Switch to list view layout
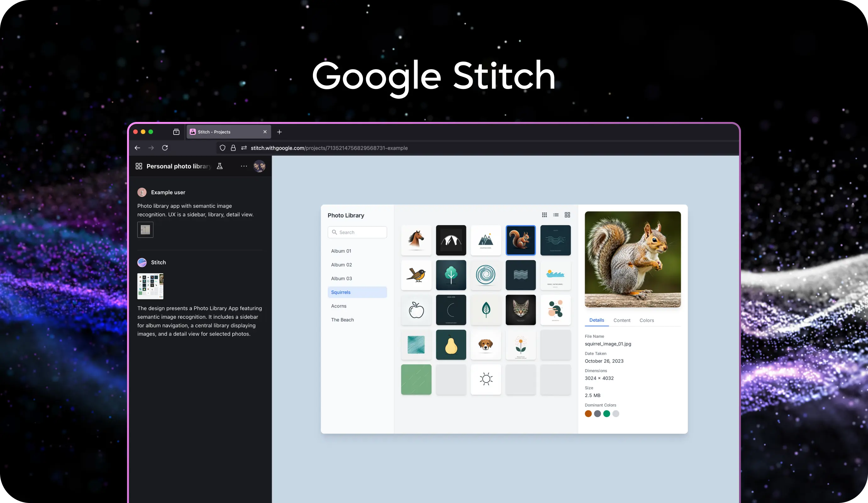868x503 pixels. point(556,215)
